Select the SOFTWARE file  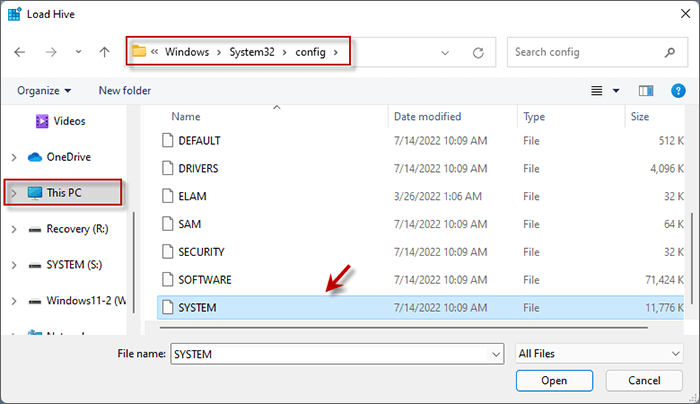(205, 279)
